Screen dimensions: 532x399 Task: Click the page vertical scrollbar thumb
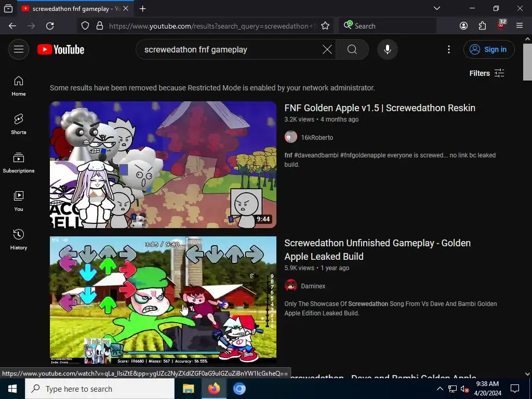(x=527, y=62)
